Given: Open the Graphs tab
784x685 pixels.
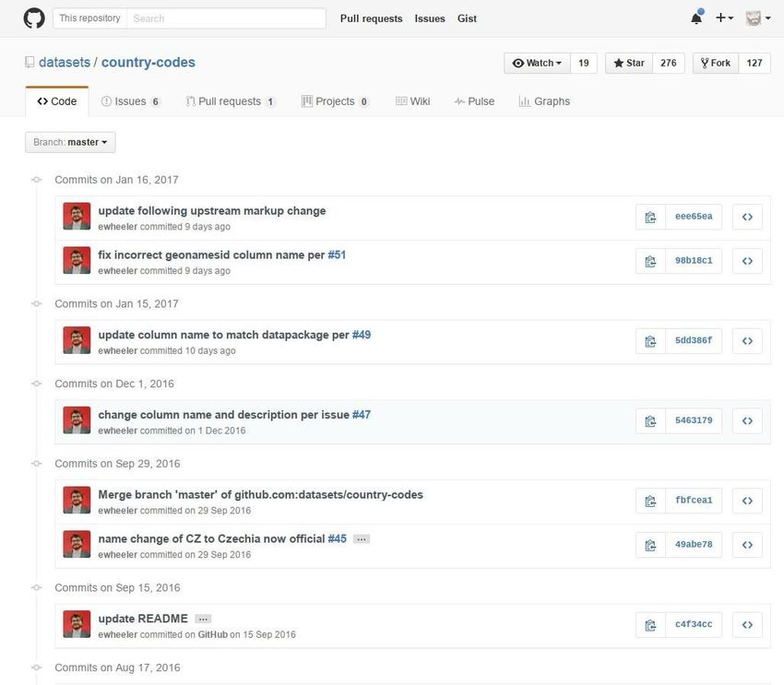Looking at the screenshot, I should (x=544, y=101).
